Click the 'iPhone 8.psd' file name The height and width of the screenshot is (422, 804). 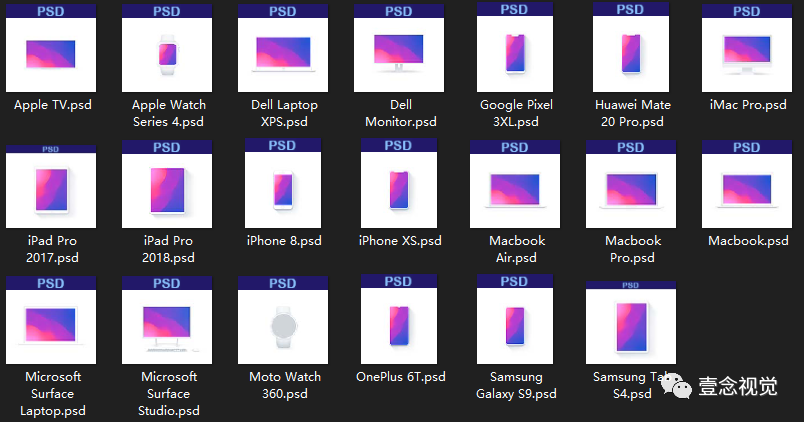(x=284, y=241)
